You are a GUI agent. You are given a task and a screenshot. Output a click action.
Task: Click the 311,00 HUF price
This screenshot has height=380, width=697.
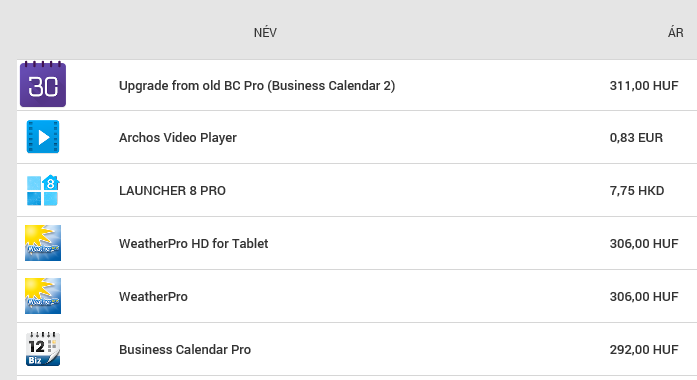click(644, 85)
